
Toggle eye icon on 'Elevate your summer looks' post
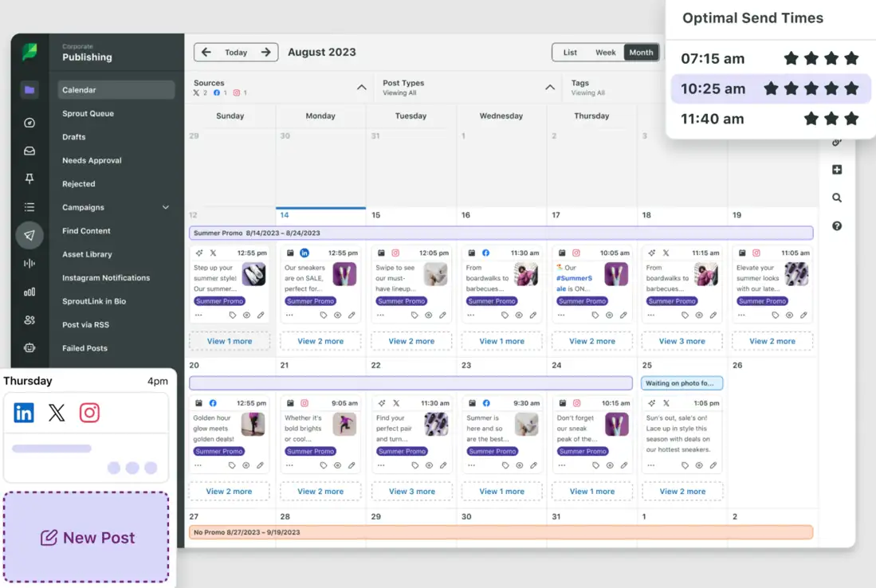[789, 315]
